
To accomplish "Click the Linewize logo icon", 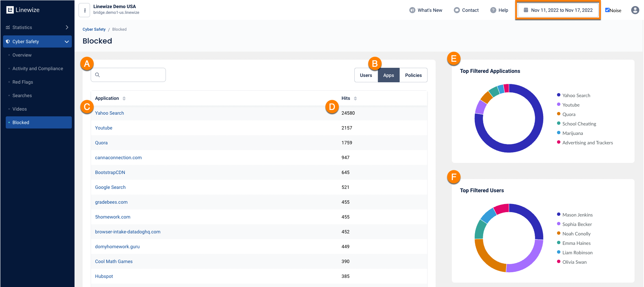I will [x=10, y=10].
